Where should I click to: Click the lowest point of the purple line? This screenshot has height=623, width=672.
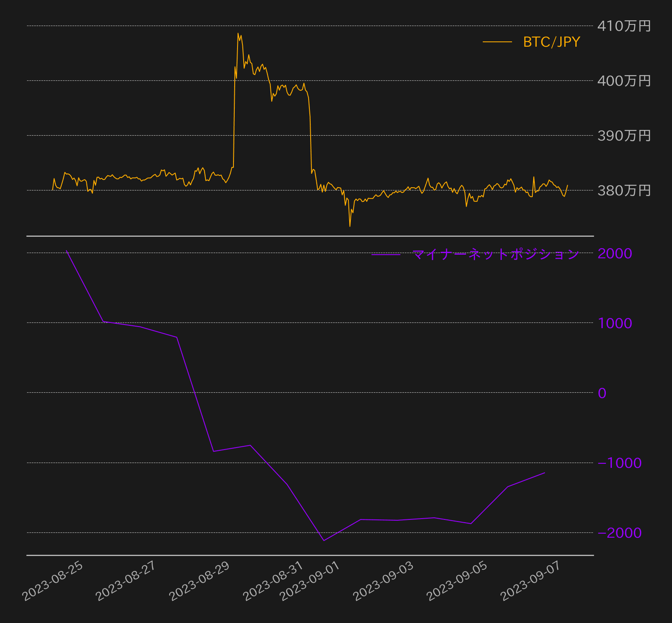(x=324, y=541)
